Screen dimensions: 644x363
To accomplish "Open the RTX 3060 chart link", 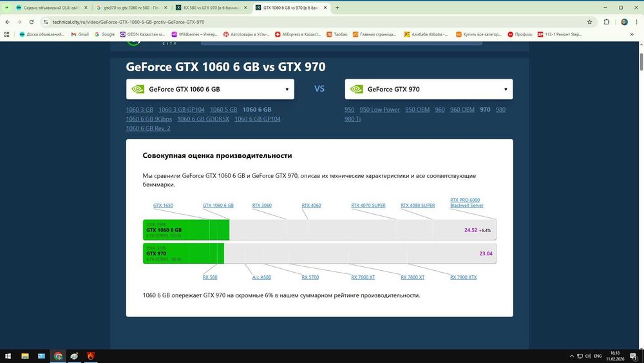I will click(x=261, y=205).
